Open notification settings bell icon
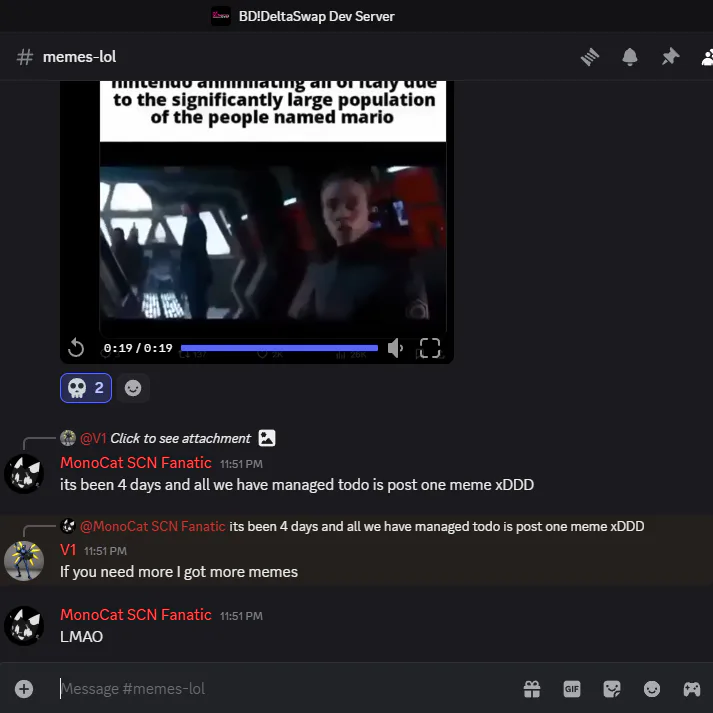 [x=630, y=57]
